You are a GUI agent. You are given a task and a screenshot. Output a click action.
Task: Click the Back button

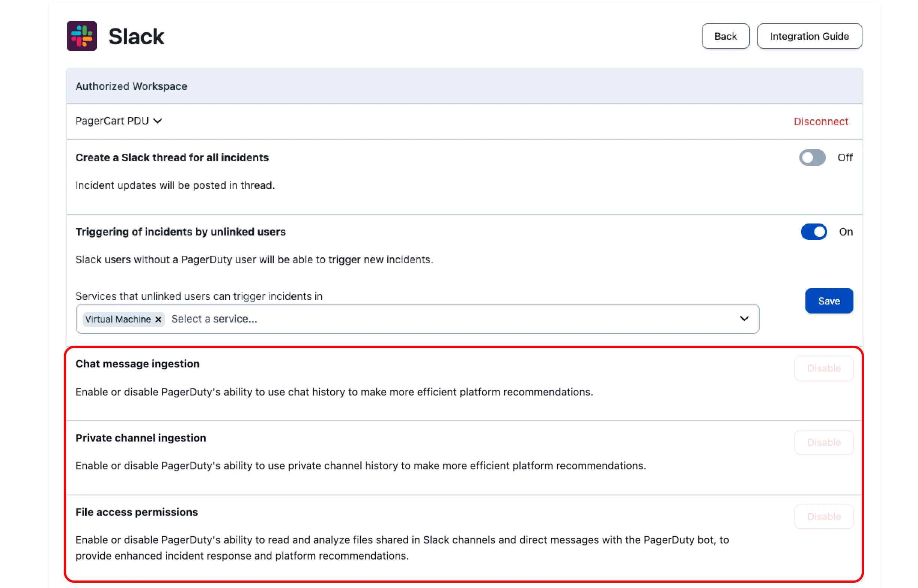(725, 36)
